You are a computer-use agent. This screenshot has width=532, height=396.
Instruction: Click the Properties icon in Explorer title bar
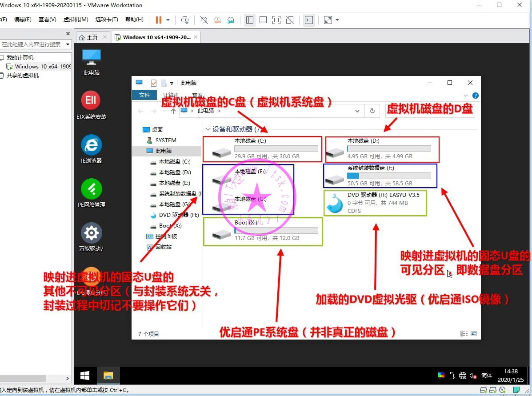click(154, 83)
